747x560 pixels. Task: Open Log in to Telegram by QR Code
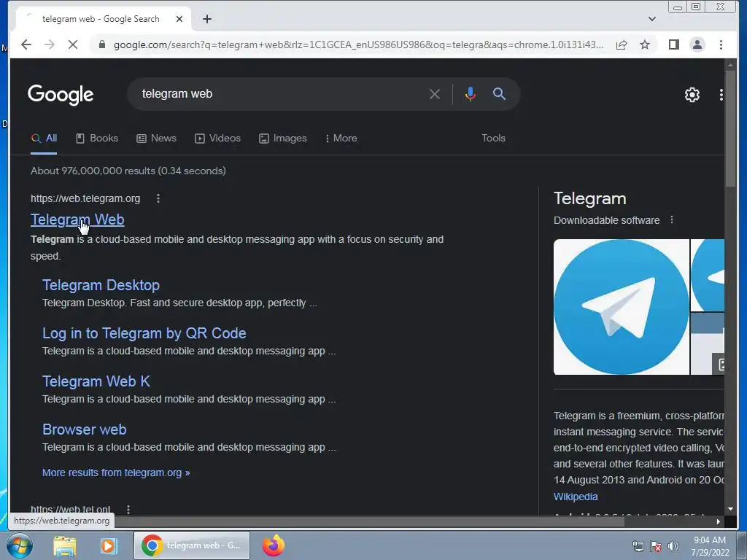pyautogui.click(x=144, y=332)
